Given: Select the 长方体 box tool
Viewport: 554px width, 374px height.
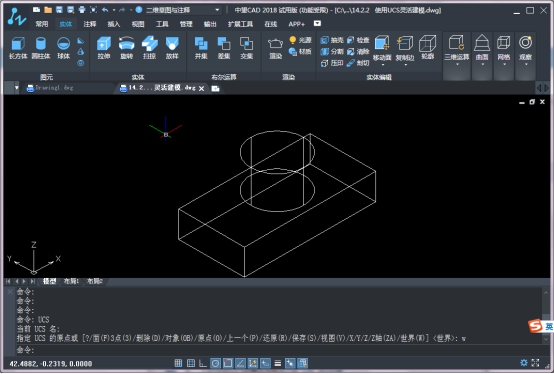Looking at the screenshot, I should coord(18,48).
